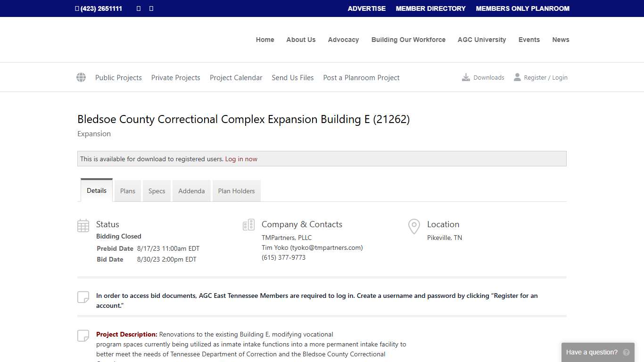The image size is (644, 362).
Task: Select MEMBERS ONLY PLANROOM in the top bar
Action: coord(522,8)
